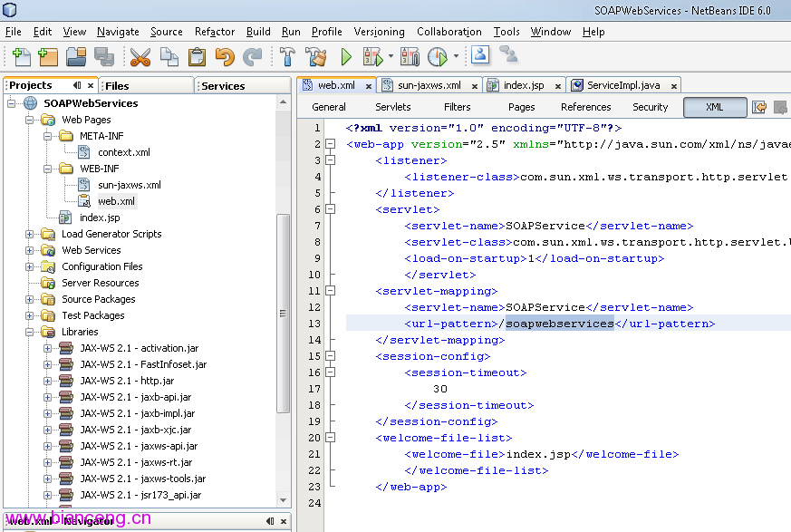
Task: Minimize the Projects panel with arrow icon
Action: (x=77, y=85)
